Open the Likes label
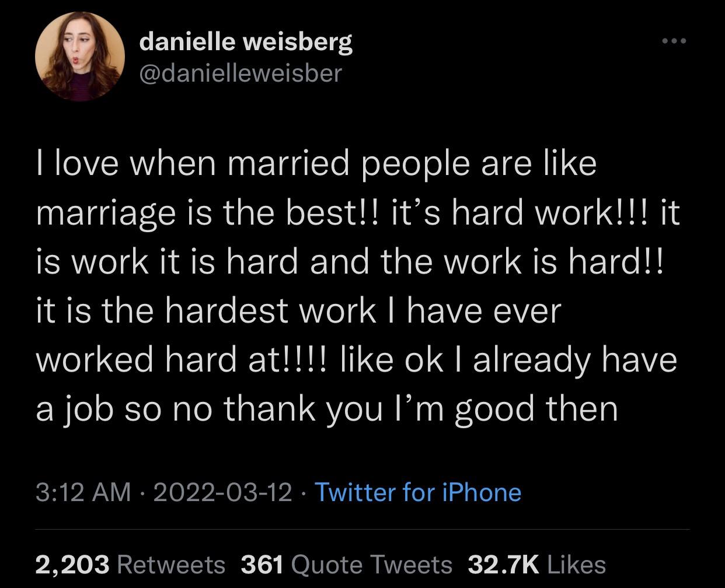Screen dimensions: 725x588 point(577,564)
